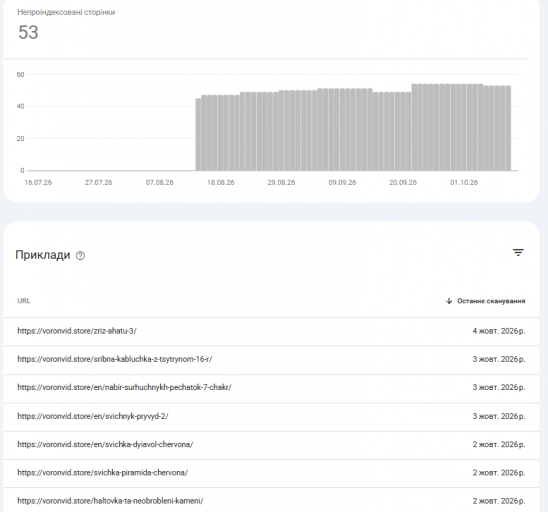The height and width of the screenshot is (512, 548).
Task: Open row en/svichnyk-pryvyd-2 URL
Action: (93, 416)
